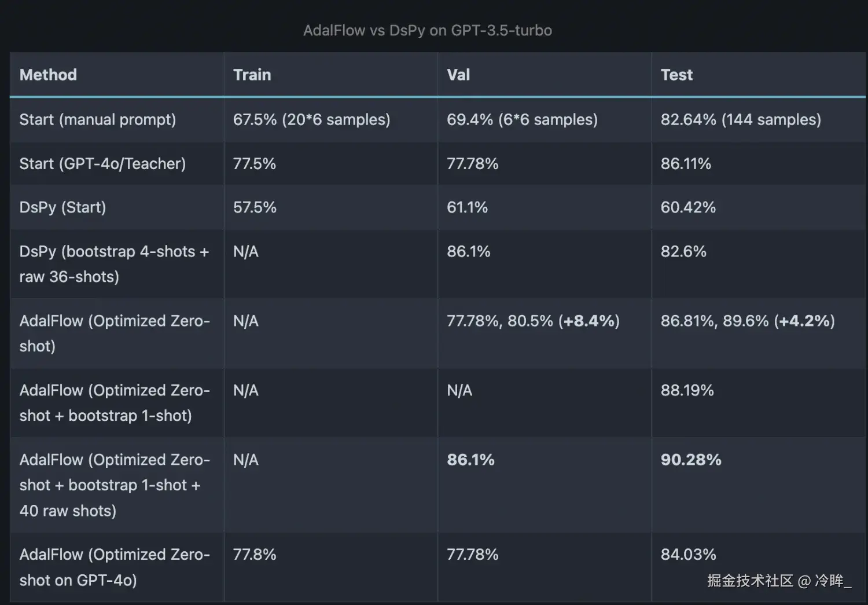Click the 84.03% test value
The height and width of the screenshot is (605, 868).
pos(688,555)
